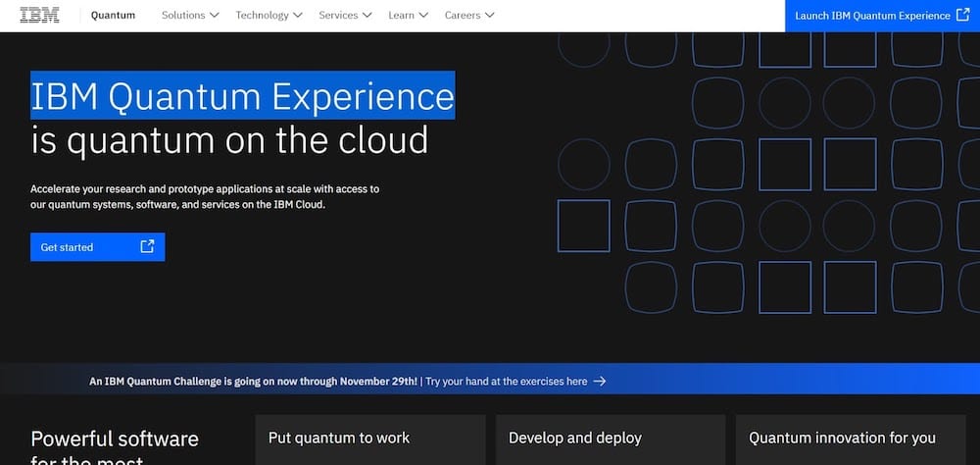Click the highlighted IBM Quantum Experience heading
Screen dimensions: 980x465
(242, 96)
